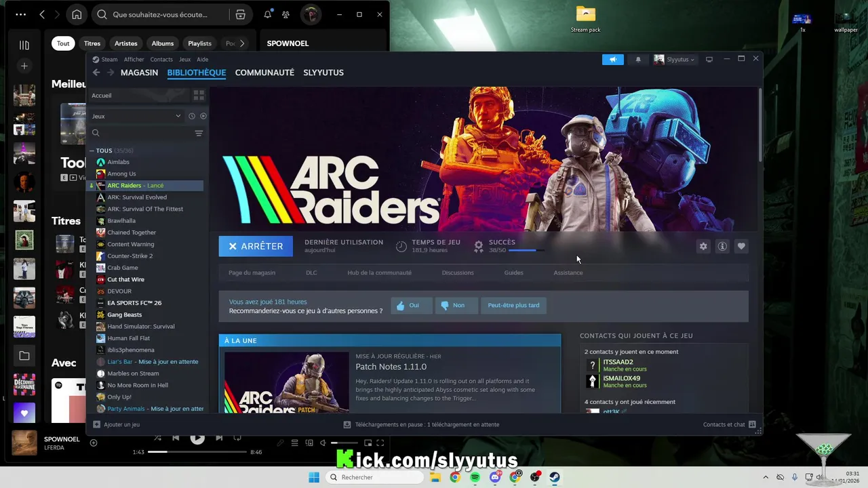The image size is (868, 488).
Task: Open Discord from Windows taskbar
Action: (x=495, y=477)
